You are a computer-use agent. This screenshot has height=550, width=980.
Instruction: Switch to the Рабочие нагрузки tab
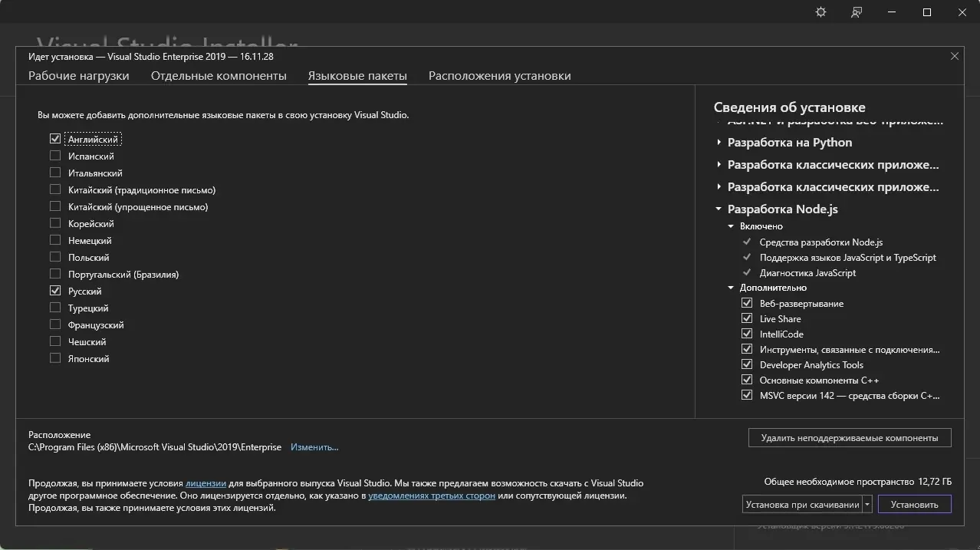click(x=79, y=76)
